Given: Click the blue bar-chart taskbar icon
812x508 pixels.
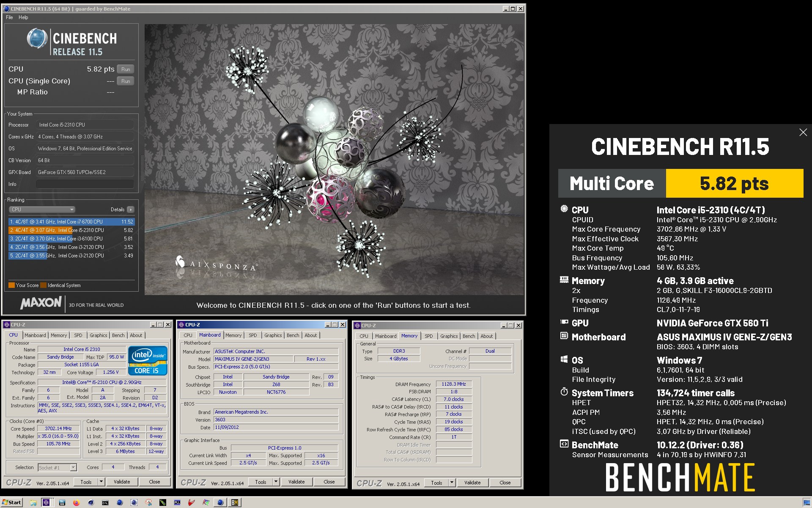Looking at the screenshot, I should tap(62, 502).
